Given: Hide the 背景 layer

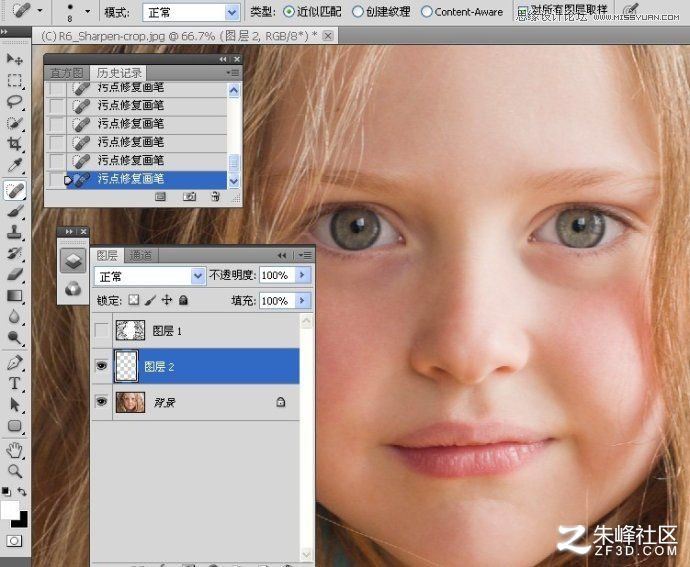Looking at the screenshot, I should tap(101, 401).
